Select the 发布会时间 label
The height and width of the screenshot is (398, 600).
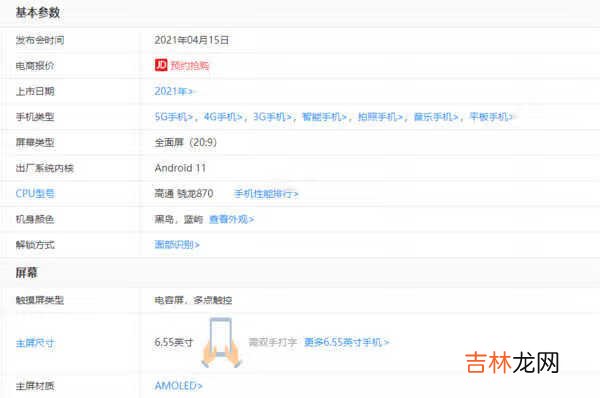pyautogui.click(x=40, y=40)
